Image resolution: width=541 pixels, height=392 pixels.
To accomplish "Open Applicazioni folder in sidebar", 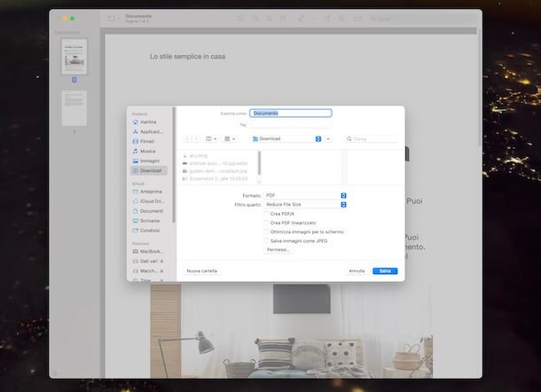I will tap(148, 131).
